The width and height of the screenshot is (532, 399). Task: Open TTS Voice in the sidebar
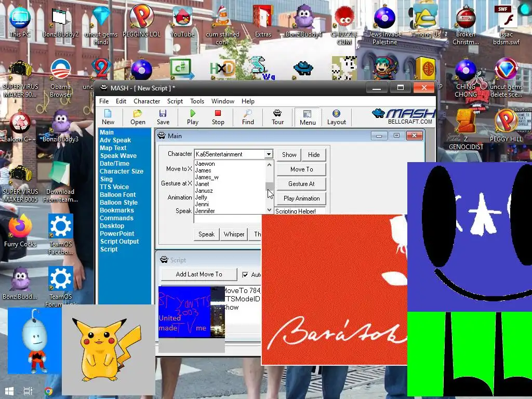pyautogui.click(x=114, y=187)
